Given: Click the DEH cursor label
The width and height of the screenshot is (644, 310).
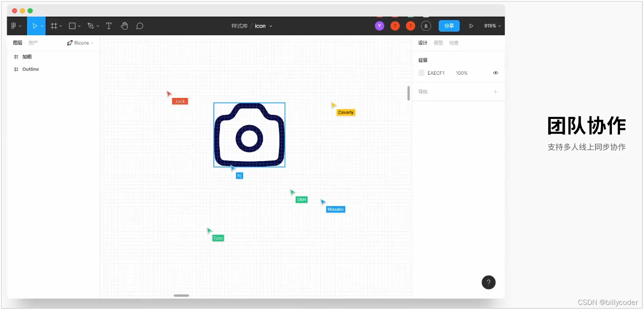Looking at the screenshot, I should [x=301, y=200].
